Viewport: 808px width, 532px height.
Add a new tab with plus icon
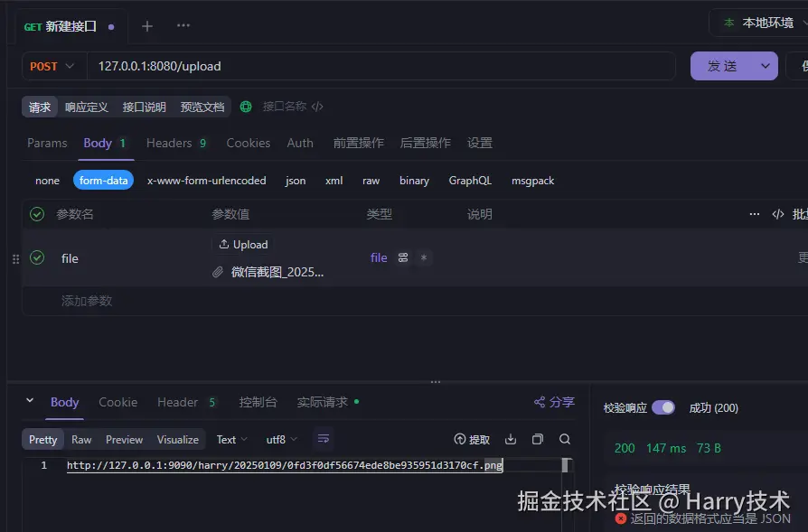tap(146, 26)
